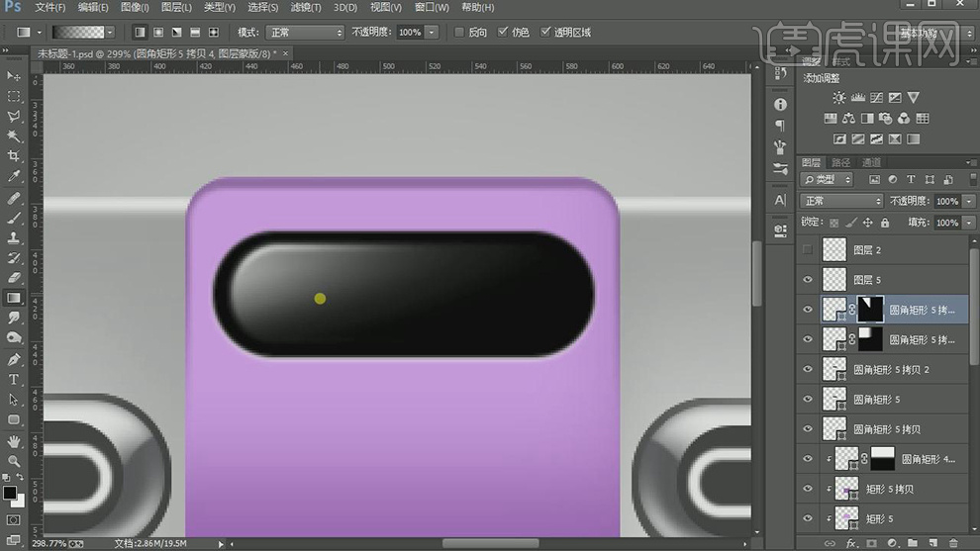Click the gradient preview swatch
The height and width of the screenshot is (551, 980).
(x=79, y=32)
